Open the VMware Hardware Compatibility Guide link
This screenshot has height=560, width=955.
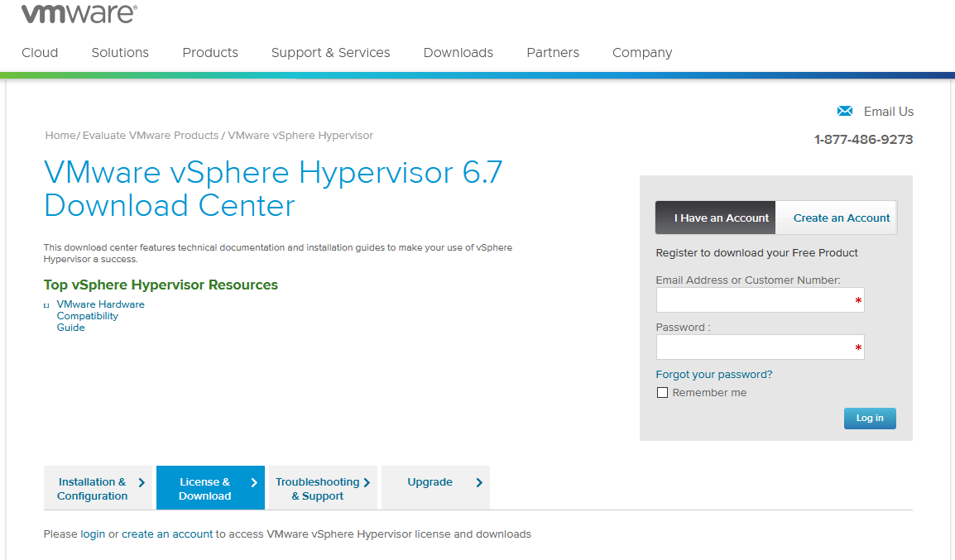click(x=100, y=316)
